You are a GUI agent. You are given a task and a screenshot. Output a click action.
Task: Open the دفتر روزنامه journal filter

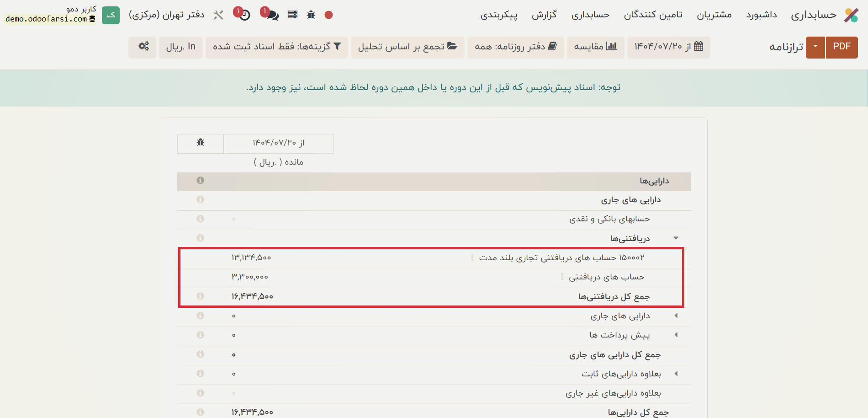[515, 47]
